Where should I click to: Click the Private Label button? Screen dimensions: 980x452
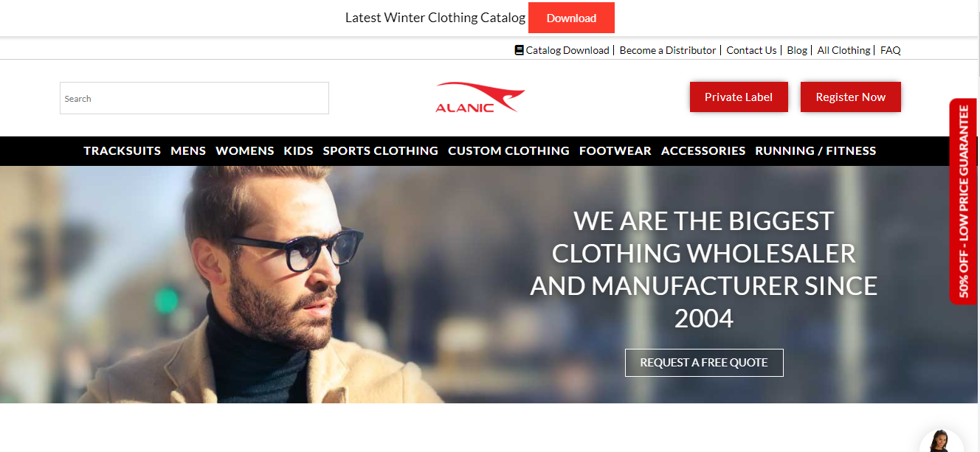tap(739, 97)
